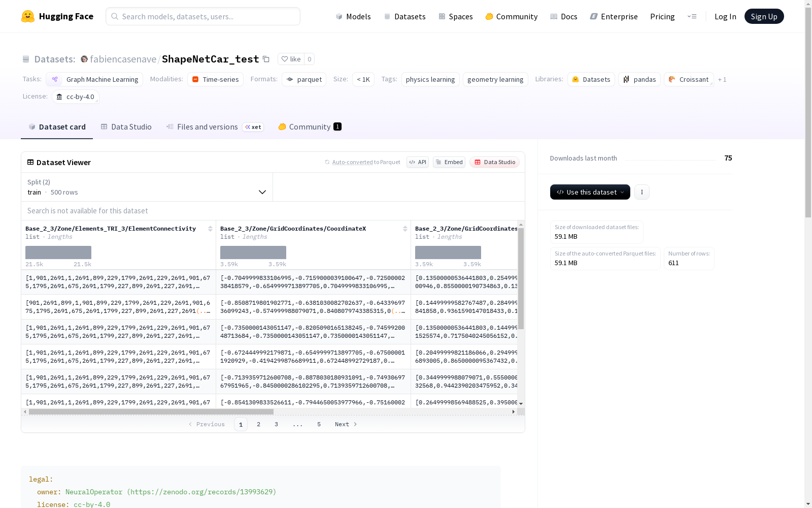The width and height of the screenshot is (812, 508).
Task: Focus the search models and datasets field
Action: click(x=203, y=16)
